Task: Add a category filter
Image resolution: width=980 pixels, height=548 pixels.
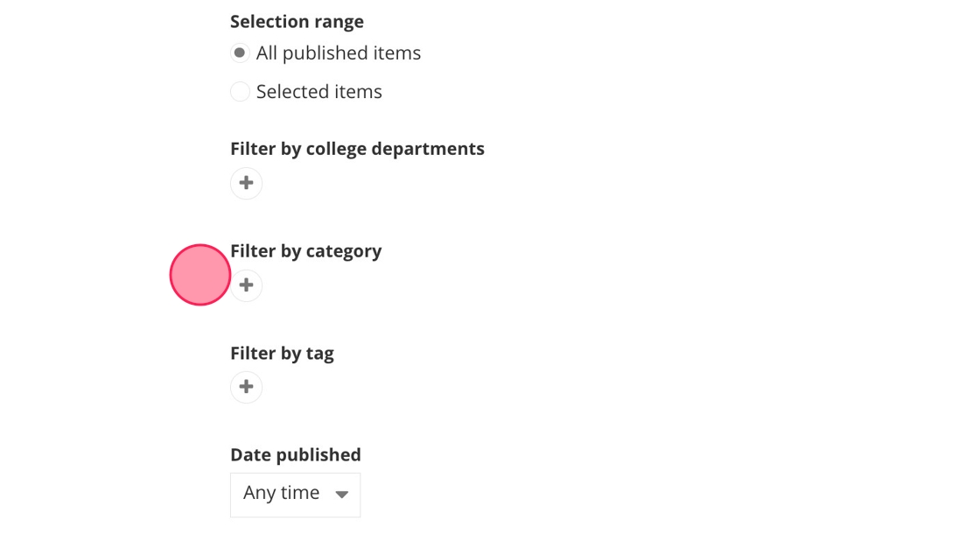Action: tap(247, 285)
